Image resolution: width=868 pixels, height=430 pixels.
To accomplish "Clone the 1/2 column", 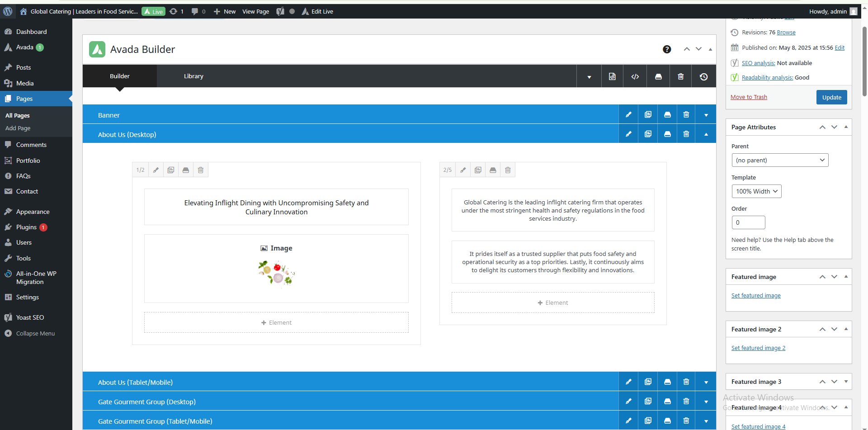I will 171,170.
